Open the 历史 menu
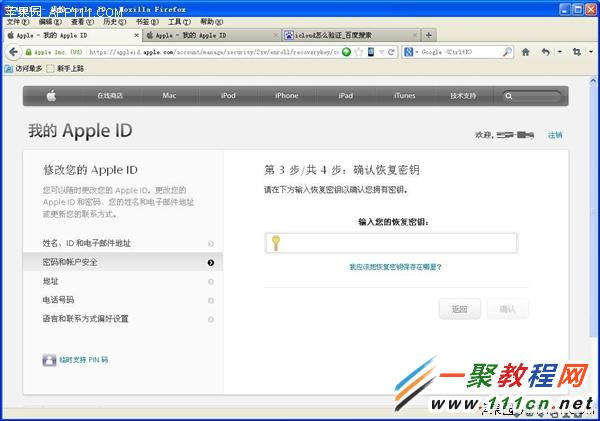 tap(115, 22)
